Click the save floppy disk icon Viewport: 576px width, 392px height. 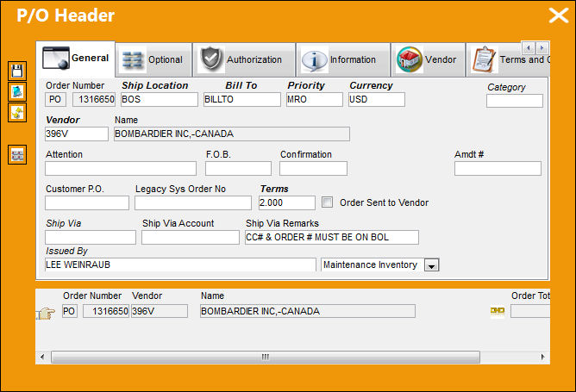click(x=17, y=71)
